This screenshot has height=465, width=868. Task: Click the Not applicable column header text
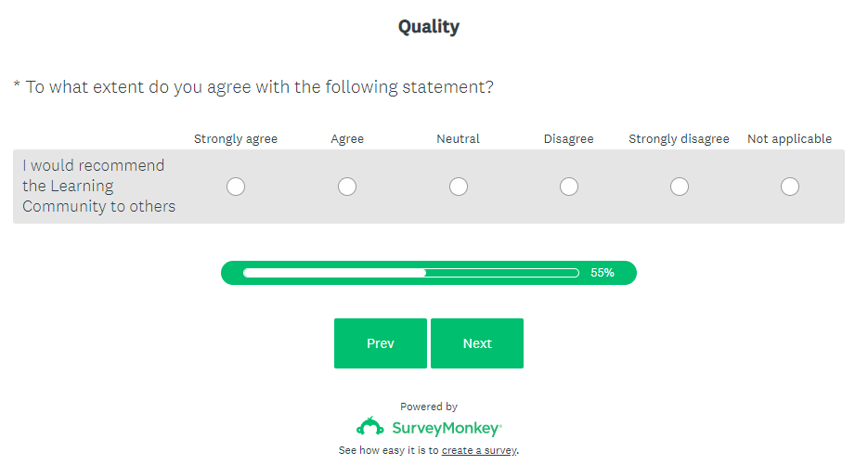790,139
